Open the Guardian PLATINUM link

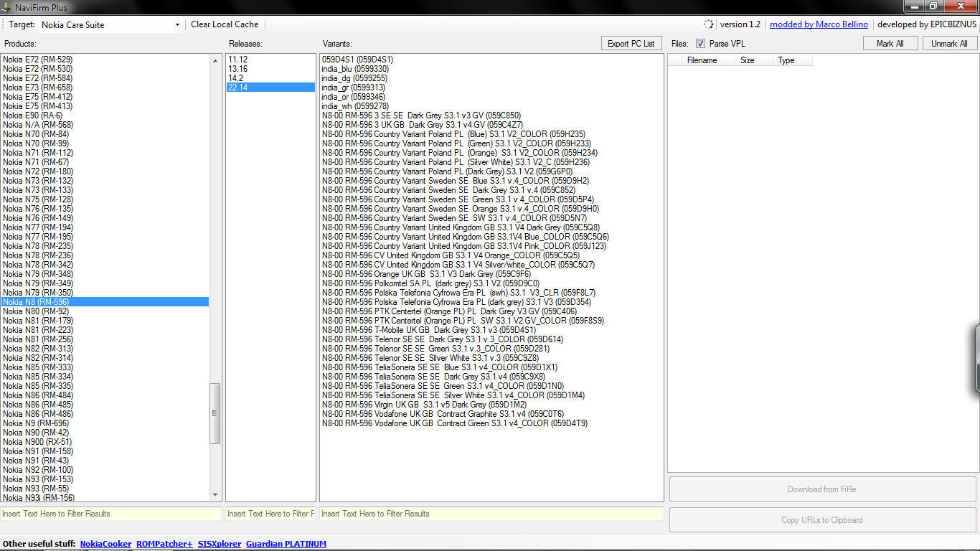[286, 544]
